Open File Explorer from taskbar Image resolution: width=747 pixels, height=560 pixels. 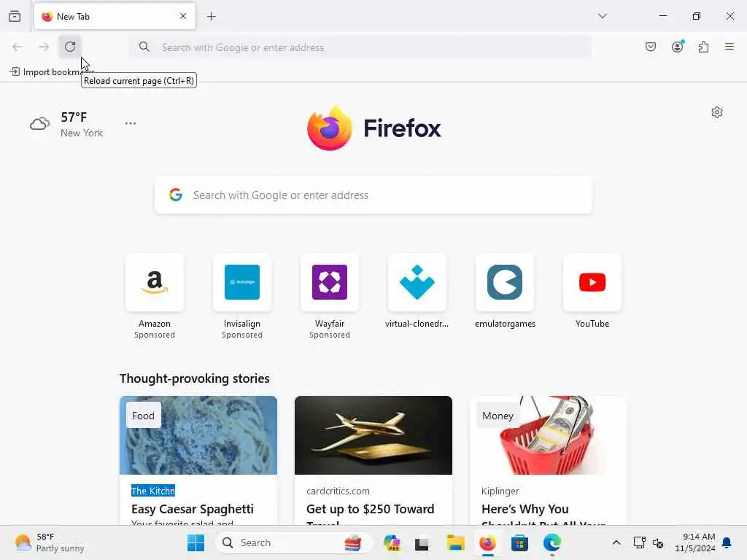click(455, 542)
